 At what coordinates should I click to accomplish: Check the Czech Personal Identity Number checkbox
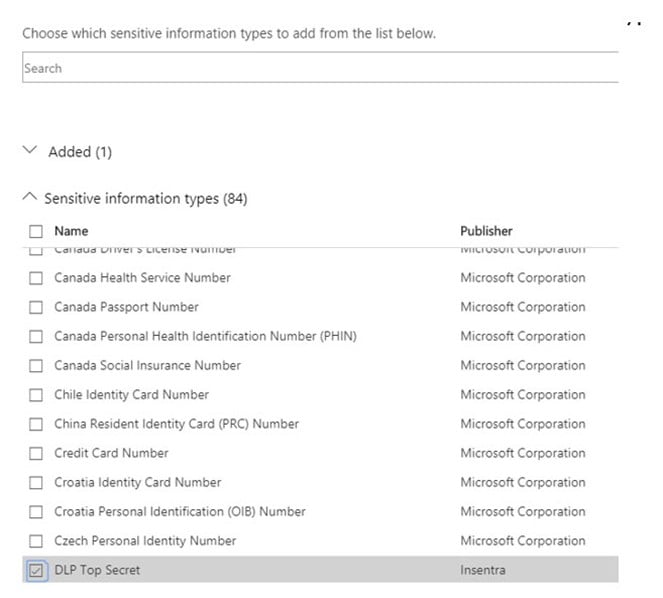36,541
